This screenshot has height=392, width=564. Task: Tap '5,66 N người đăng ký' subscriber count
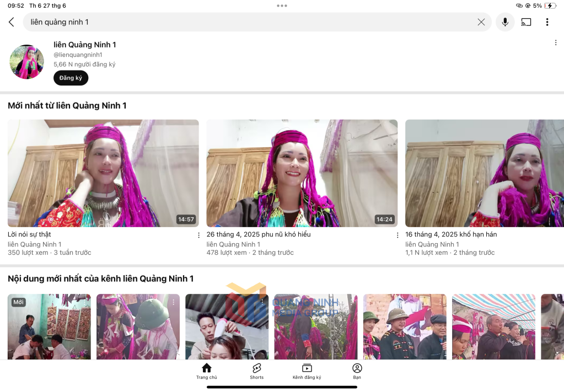(x=84, y=65)
